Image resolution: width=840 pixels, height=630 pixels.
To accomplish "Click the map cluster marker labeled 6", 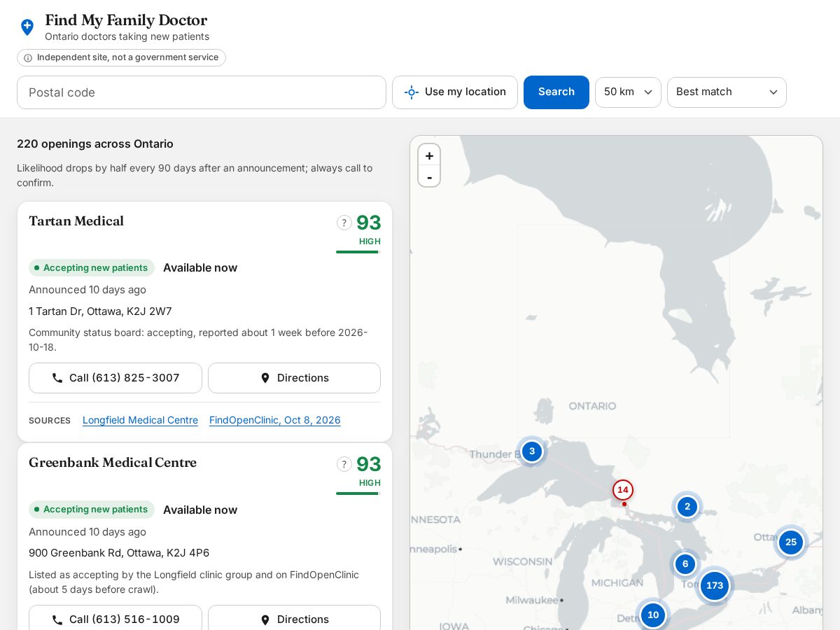I will click(685, 564).
